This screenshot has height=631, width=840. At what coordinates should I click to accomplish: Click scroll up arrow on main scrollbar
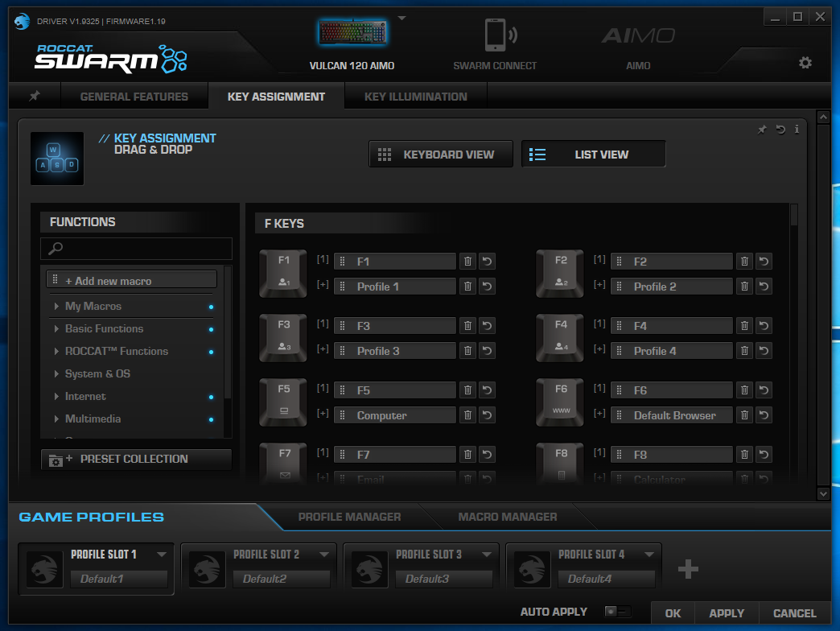pos(823,117)
